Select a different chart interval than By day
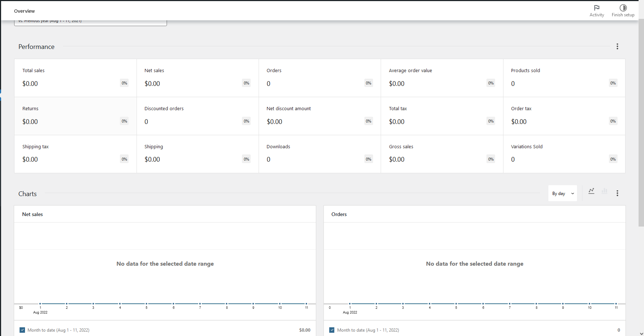Viewport: 644px width, 336px height. pyautogui.click(x=562, y=193)
